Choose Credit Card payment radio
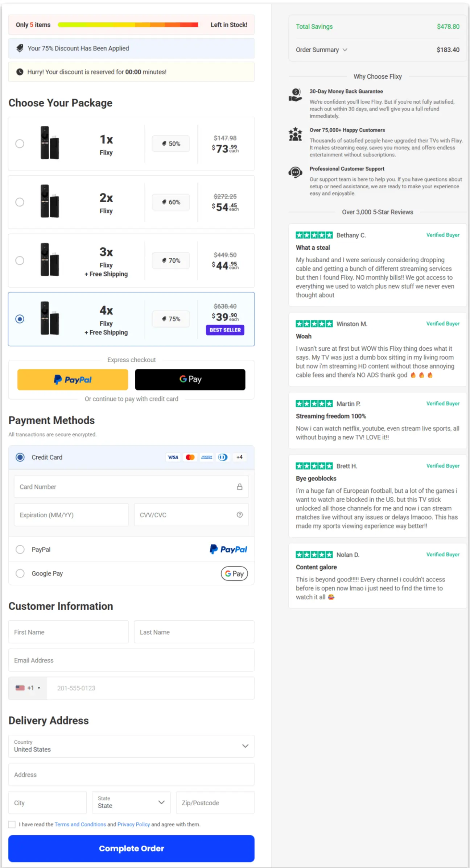Image resolution: width=470 pixels, height=868 pixels. pos(20,457)
